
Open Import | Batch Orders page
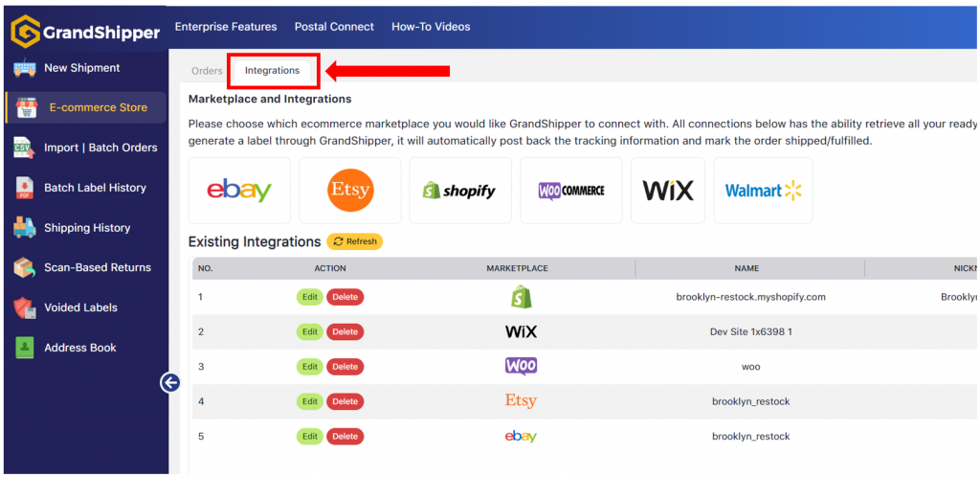pos(100,148)
